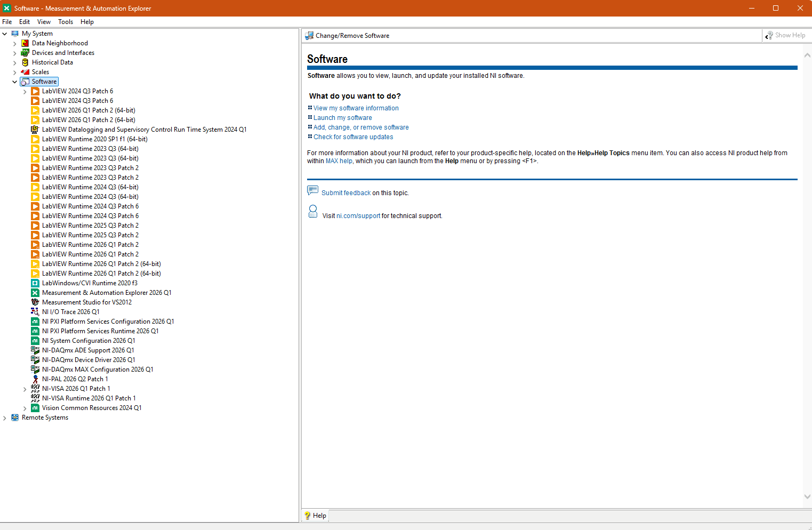Follow the MAX help link

339,161
